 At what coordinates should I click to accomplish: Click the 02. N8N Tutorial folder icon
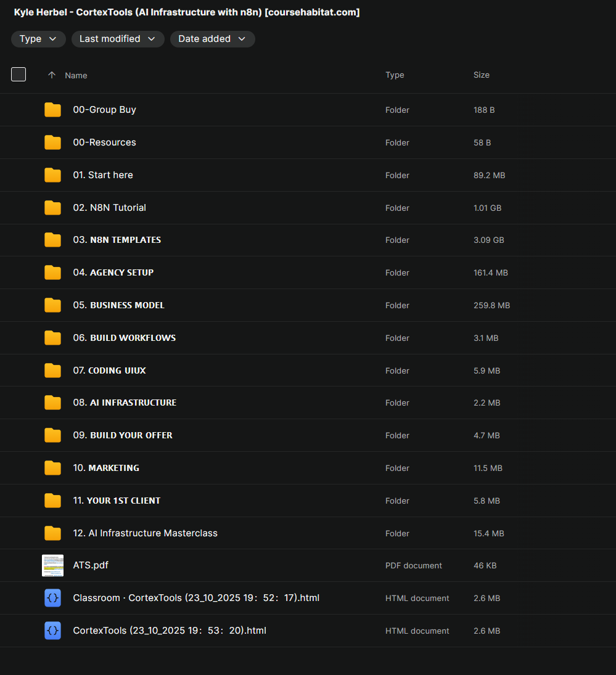tap(52, 208)
